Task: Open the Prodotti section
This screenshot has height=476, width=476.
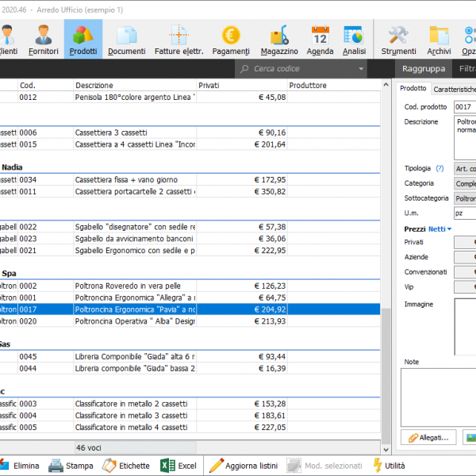Action: coord(83,40)
